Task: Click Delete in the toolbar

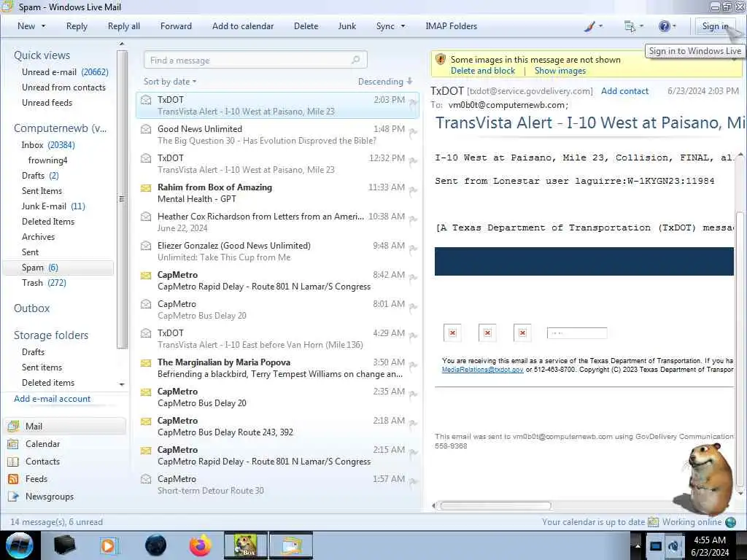Action: (306, 27)
